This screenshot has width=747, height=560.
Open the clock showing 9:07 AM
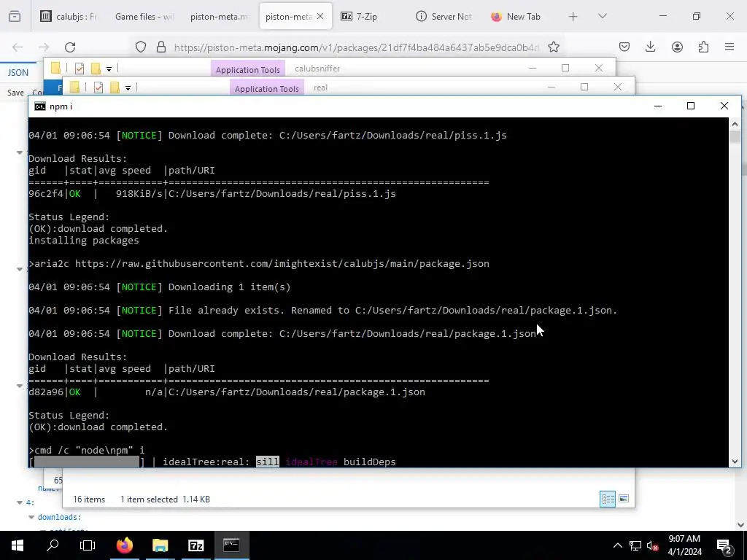tap(684, 545)
